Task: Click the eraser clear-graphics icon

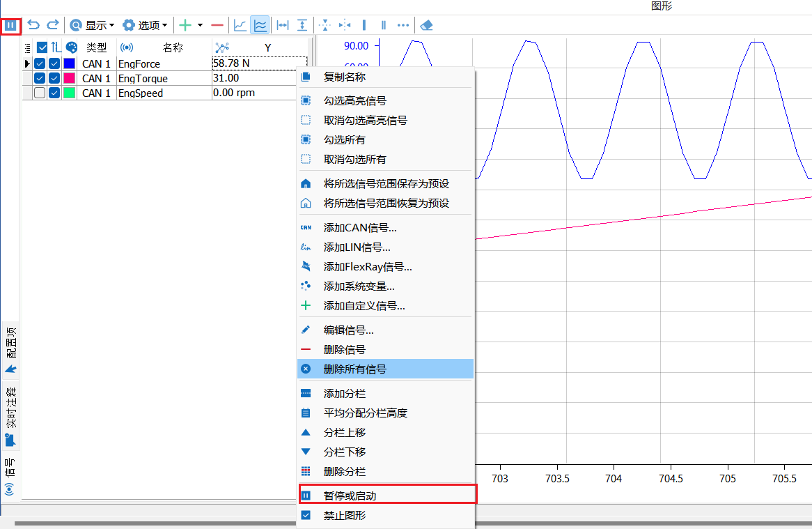Action: point(427,25)
